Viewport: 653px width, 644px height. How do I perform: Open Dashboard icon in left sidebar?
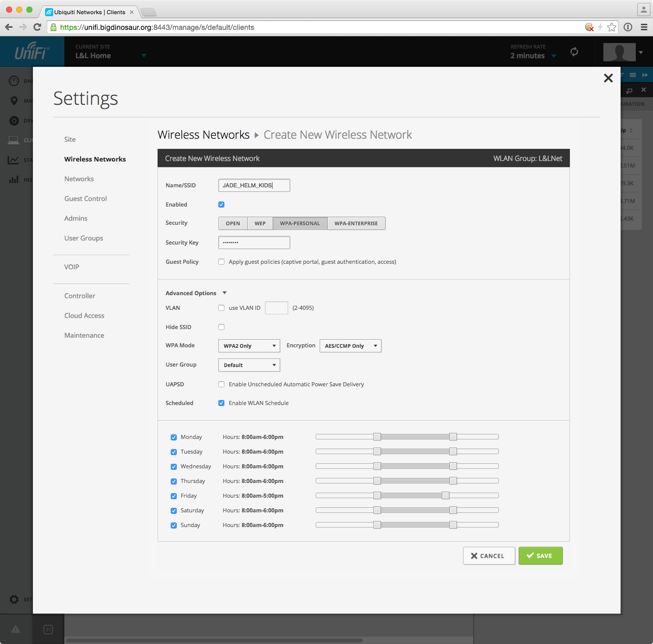coord(14,81)
